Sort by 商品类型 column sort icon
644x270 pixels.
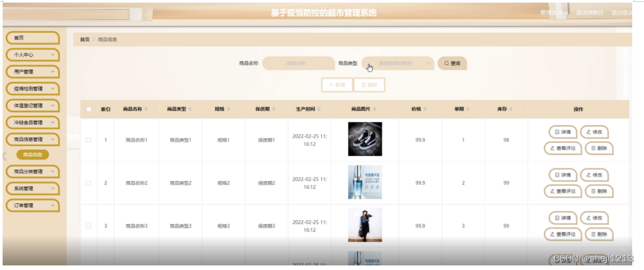pyautogui.click(x=190, y=109)
